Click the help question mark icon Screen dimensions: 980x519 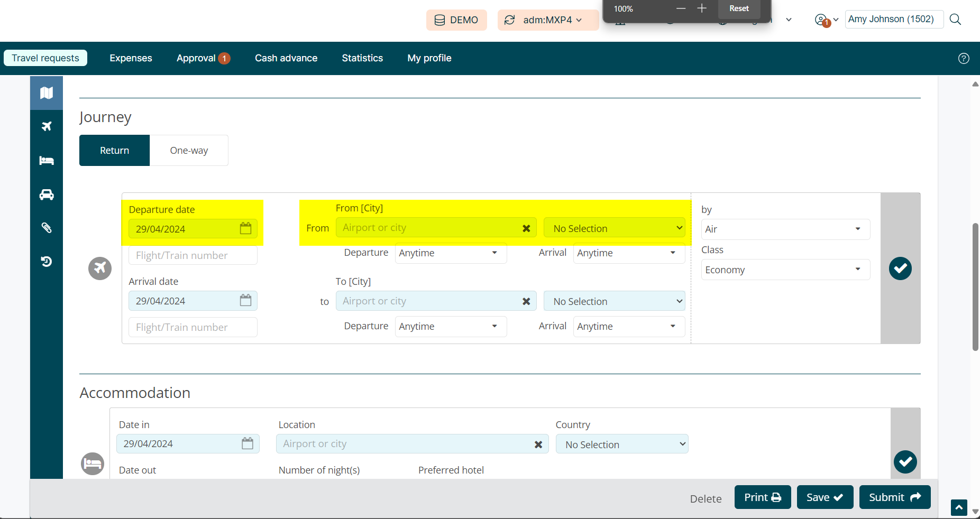pyautogui.click(x=964, y=59)
